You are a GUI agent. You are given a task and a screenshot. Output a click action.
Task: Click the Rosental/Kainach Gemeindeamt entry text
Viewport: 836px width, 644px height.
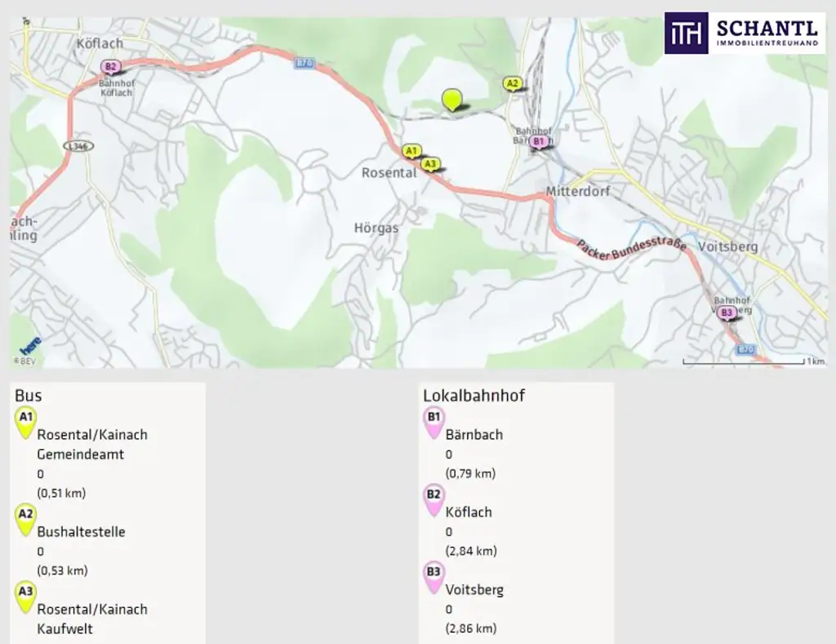92,444
